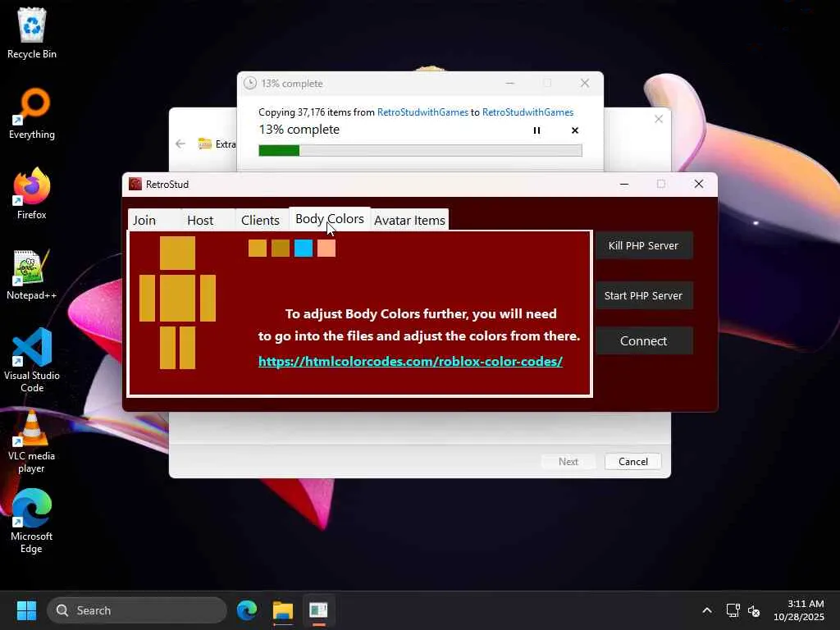The height and width of the screenshot is (630, 840).
Task: Launch Visual Studio Code from desktop
Action: pyautogui.click(x=32, y=360)
